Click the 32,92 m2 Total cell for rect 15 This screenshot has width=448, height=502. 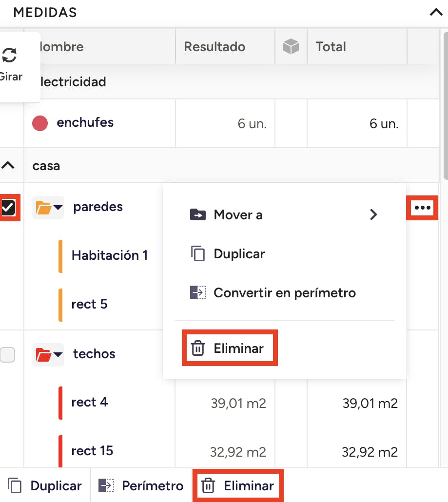370,452
